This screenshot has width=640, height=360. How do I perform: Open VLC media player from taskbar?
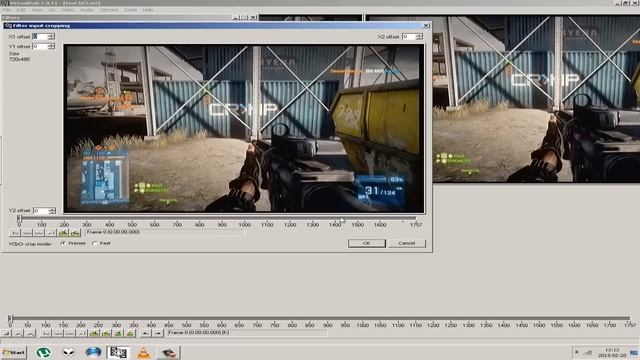(143, 353)
